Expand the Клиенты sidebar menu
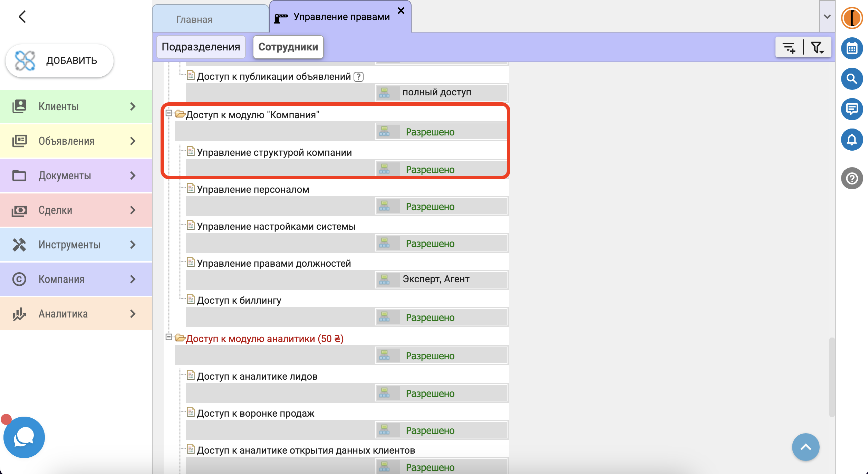The height and width of the screenshot is (474, 868). click(x=76, y=106)
